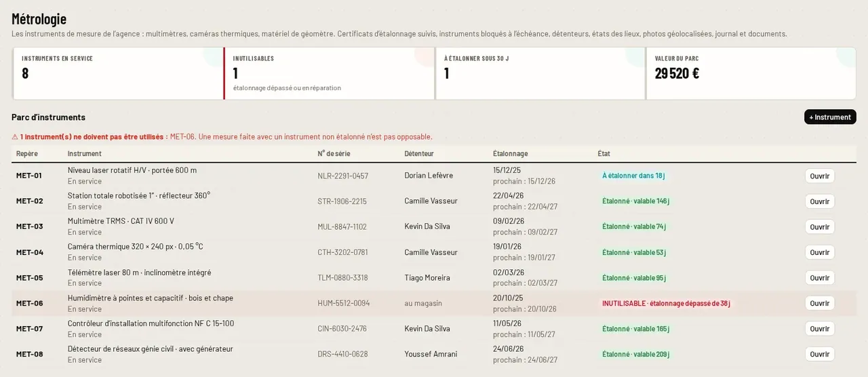Select the Valeur du parc card
The image size is (868, 377).
click(751, 73)
